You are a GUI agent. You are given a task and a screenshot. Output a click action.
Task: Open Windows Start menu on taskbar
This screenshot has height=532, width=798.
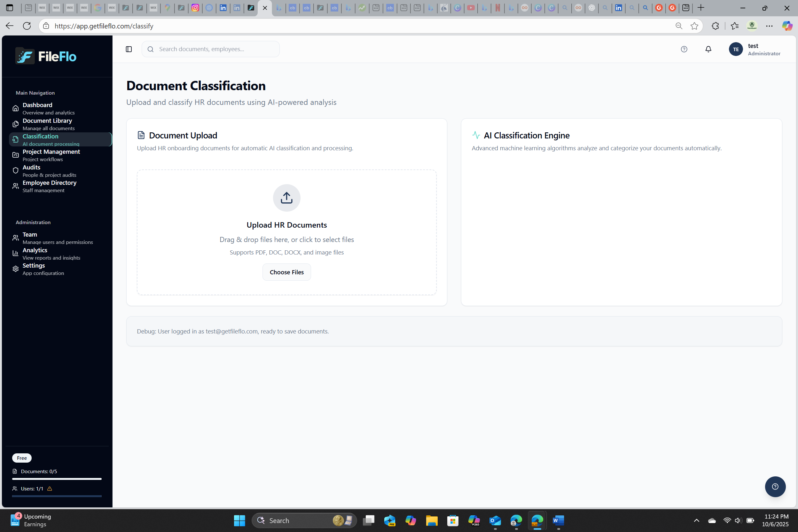[239, 520]
